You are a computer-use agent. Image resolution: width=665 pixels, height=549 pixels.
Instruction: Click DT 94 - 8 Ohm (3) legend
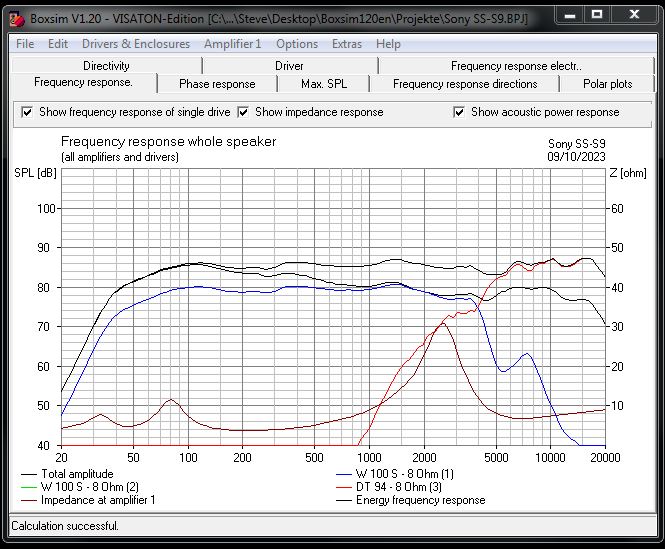[x=388, y=487]
